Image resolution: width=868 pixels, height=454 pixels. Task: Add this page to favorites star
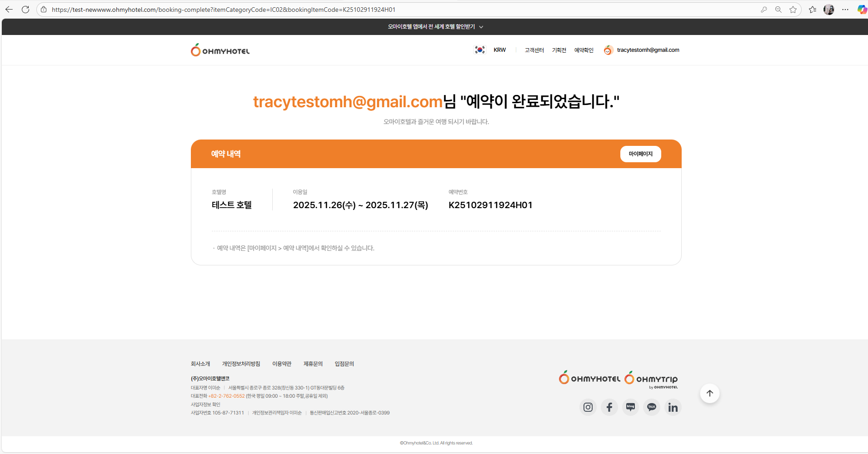[793, 10]
